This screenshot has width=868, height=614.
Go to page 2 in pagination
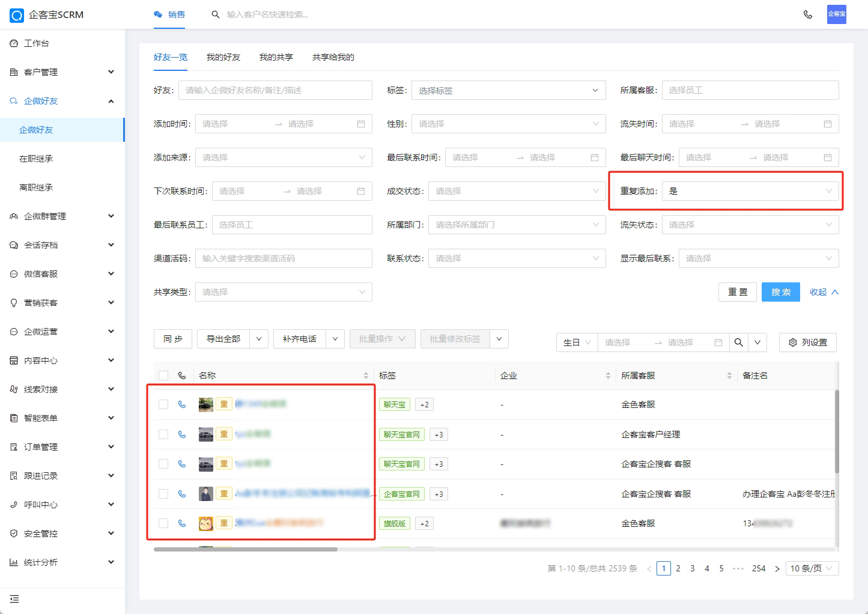tap(678, 568)
